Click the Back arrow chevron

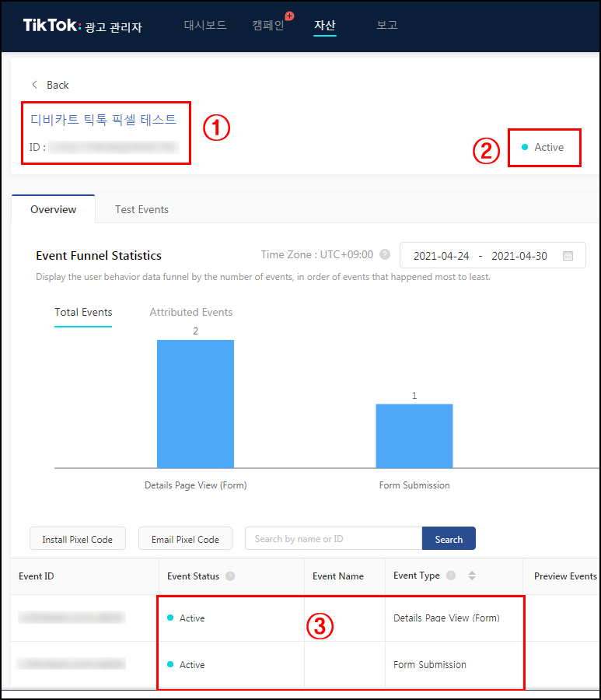[34, 85]
